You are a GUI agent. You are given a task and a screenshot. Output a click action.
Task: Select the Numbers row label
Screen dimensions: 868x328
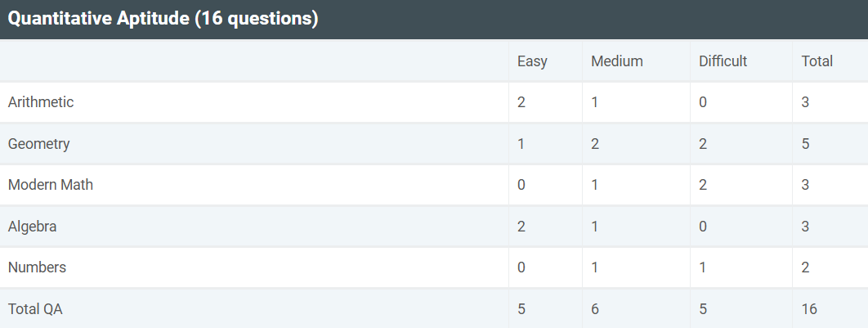click(37, 267)
